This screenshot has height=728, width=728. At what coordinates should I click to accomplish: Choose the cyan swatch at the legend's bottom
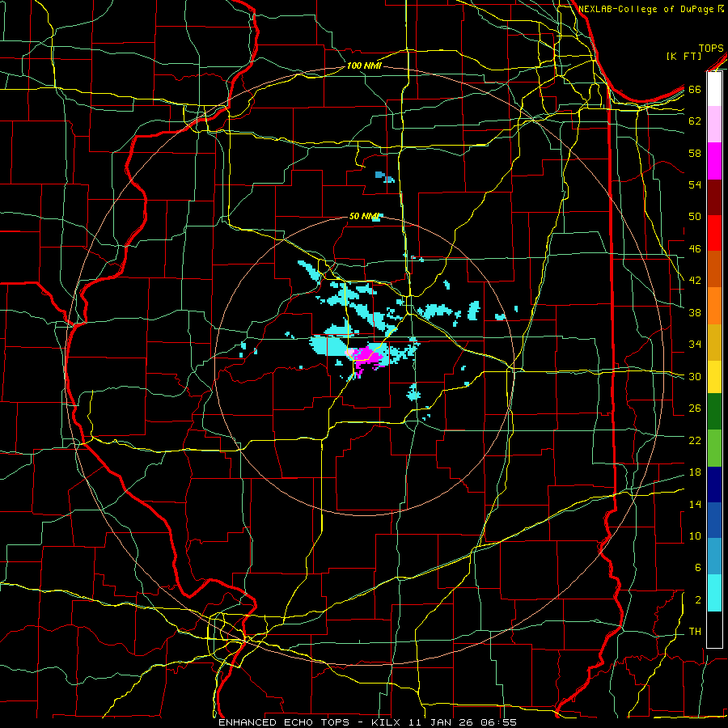coord(714,593)
